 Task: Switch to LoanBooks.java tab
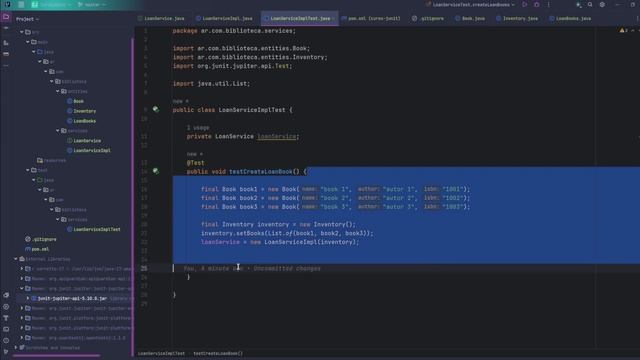click(x=570, y=18)
